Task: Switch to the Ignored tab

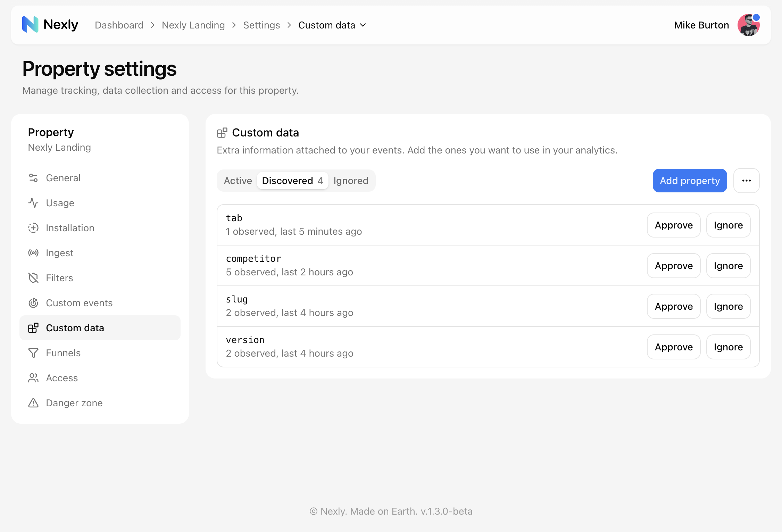Action: point(351,181)
